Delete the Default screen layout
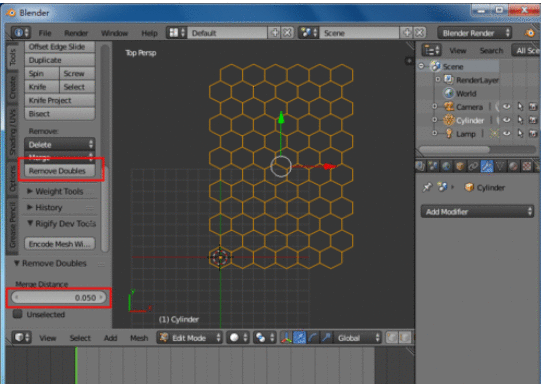This screenshot has width=541, height=384. (287, 33)
